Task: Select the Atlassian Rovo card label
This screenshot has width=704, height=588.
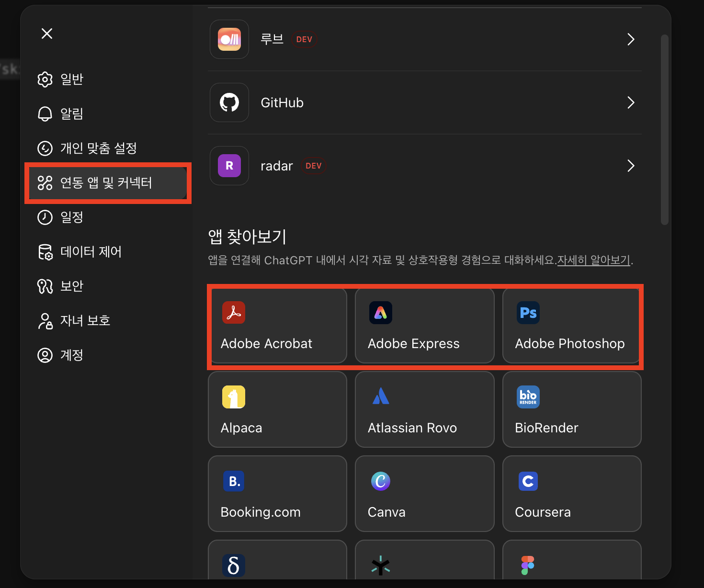Action: click(412, 428)
